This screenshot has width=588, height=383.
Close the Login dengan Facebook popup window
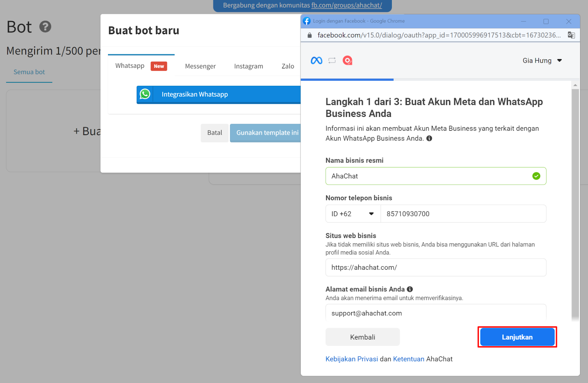tap(569, 21)
